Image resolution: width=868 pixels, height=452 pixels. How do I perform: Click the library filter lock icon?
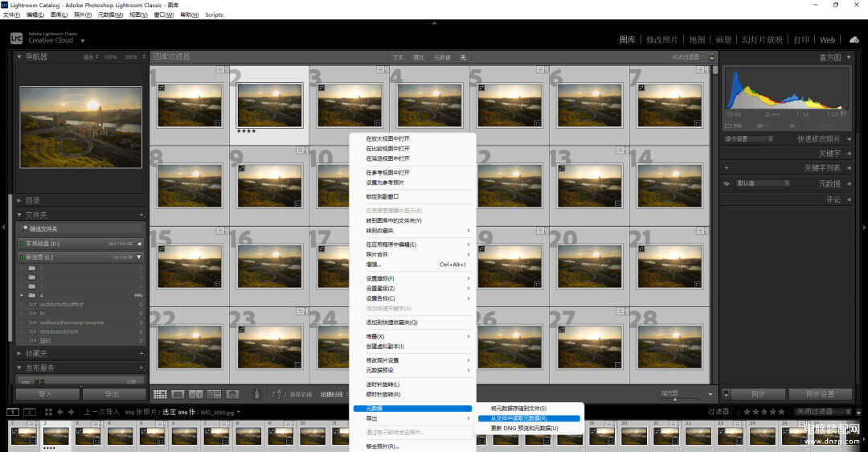(711, 56)
